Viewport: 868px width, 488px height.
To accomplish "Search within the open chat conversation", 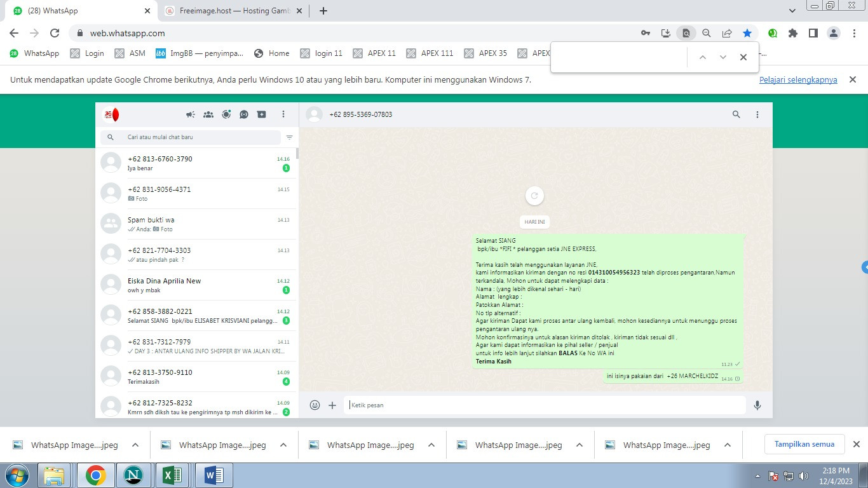I will [736, 114].
